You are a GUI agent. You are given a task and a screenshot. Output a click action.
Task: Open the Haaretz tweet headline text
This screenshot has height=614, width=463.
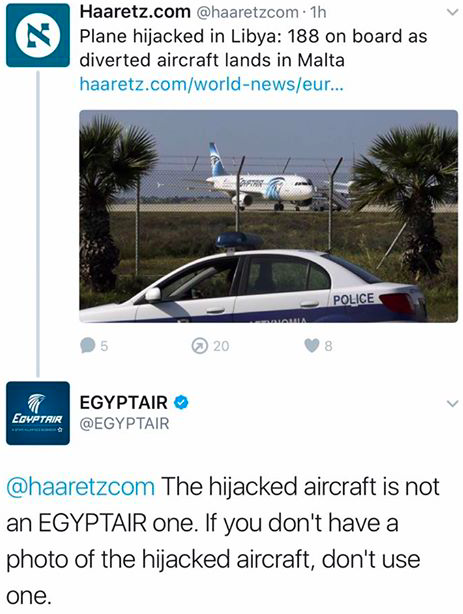[x=253, y=48]
